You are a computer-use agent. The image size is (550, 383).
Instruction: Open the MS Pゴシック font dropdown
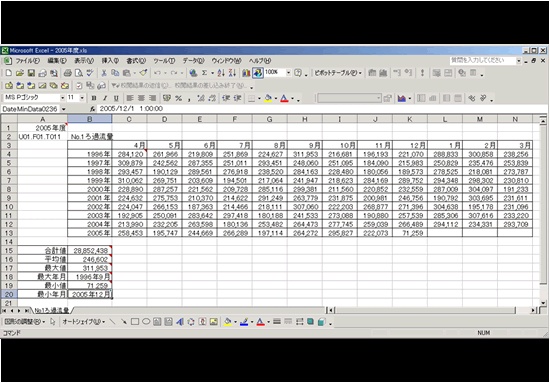[63, 98]
